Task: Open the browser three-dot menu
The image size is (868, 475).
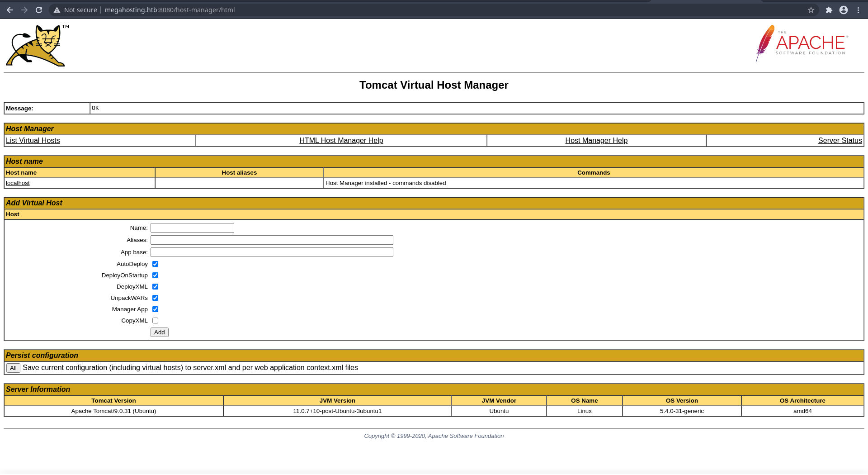Action: tap(859, 10)
